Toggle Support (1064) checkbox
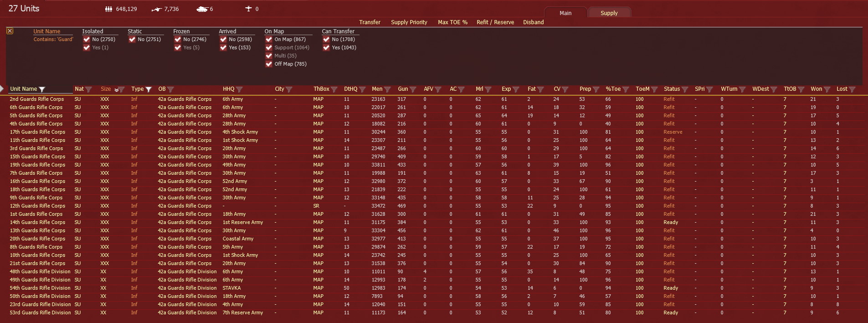 coord(269,47)
